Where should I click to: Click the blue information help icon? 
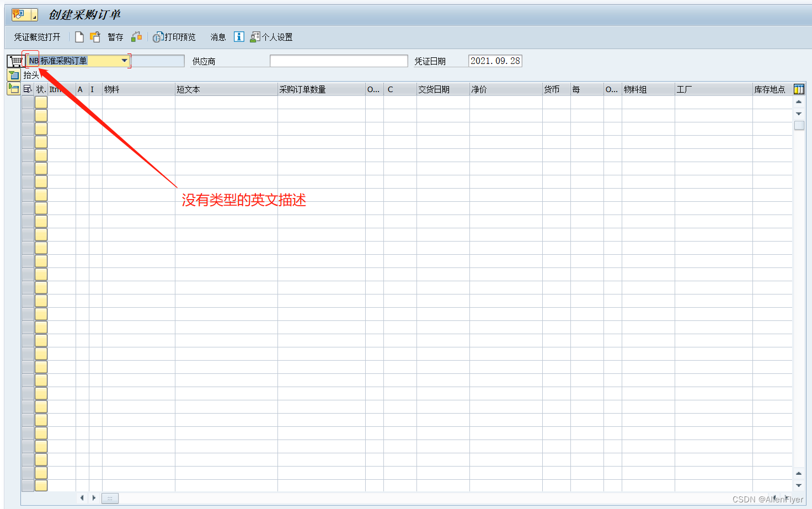click(x=238, y=36)
